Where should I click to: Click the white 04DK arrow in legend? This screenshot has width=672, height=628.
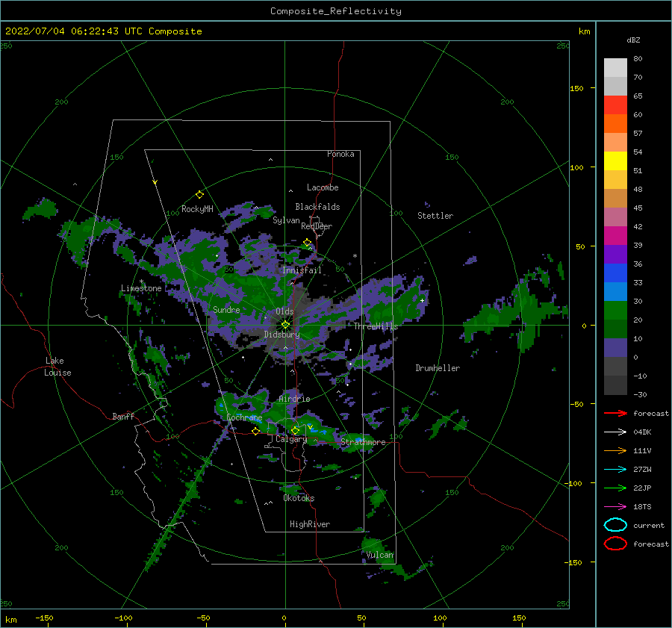(x=615, y=432)
